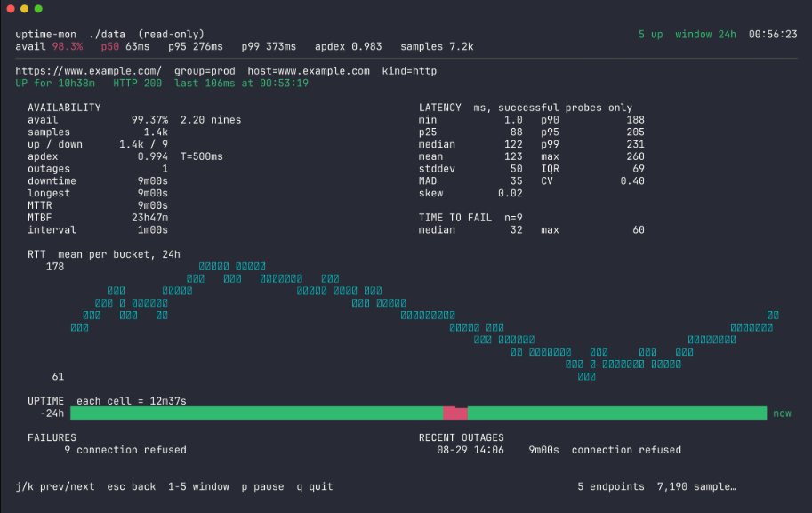Image resolution: width=812 pixels, height=513 pixels.
Task: Select the 'window 24h' indicator
Action: coord(705,34)
